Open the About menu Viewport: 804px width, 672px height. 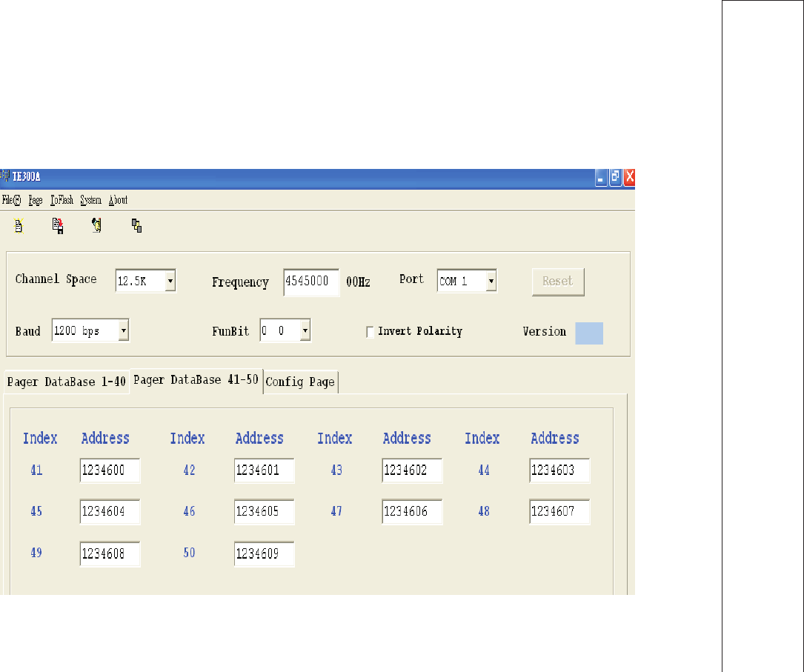(x=118, y=200)
